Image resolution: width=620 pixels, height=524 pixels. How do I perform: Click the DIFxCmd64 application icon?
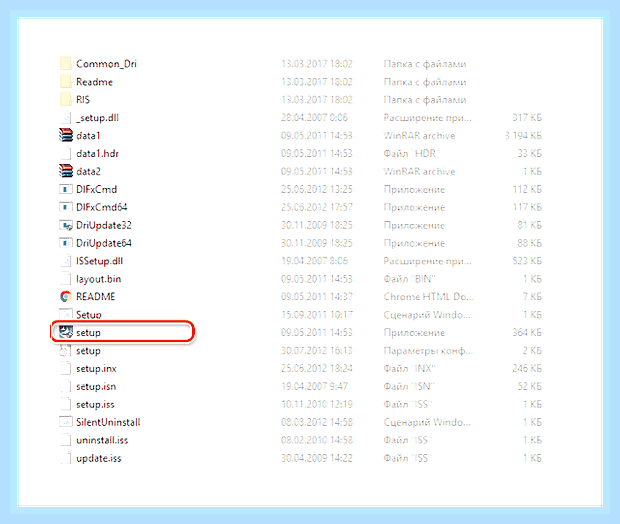click(x=66, y=207)
